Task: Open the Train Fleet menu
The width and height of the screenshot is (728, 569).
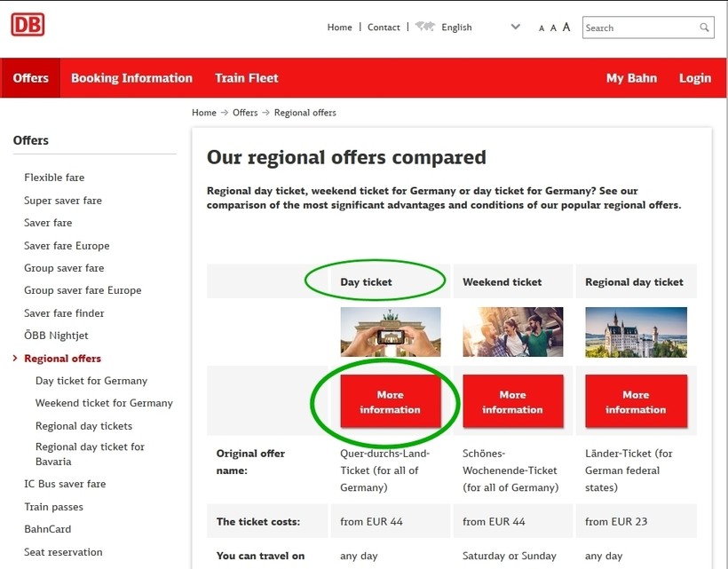Action: [x=246, y=78]
